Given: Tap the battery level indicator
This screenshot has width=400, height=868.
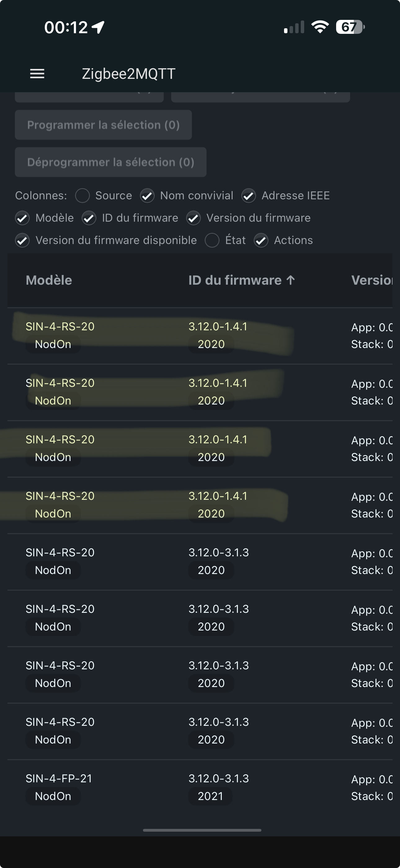Looking at the screenshot, I should tap(350, 27).
